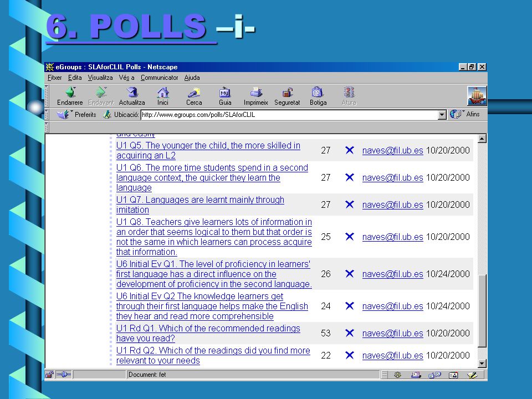Click the location bookmark icon beside Ubicació
This screenshot has height=399, width=532.
pos(107,115)
